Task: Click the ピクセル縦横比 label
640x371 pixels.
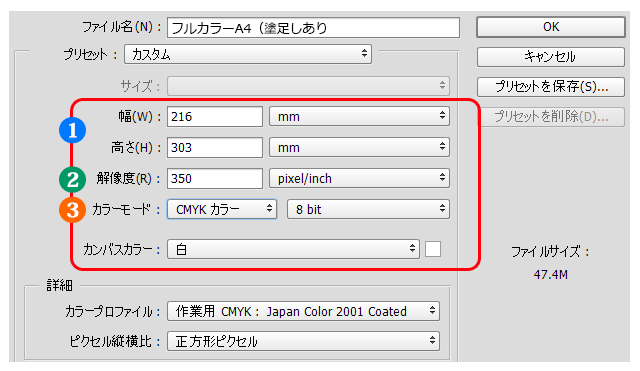Action: click(x=115, y=342)
